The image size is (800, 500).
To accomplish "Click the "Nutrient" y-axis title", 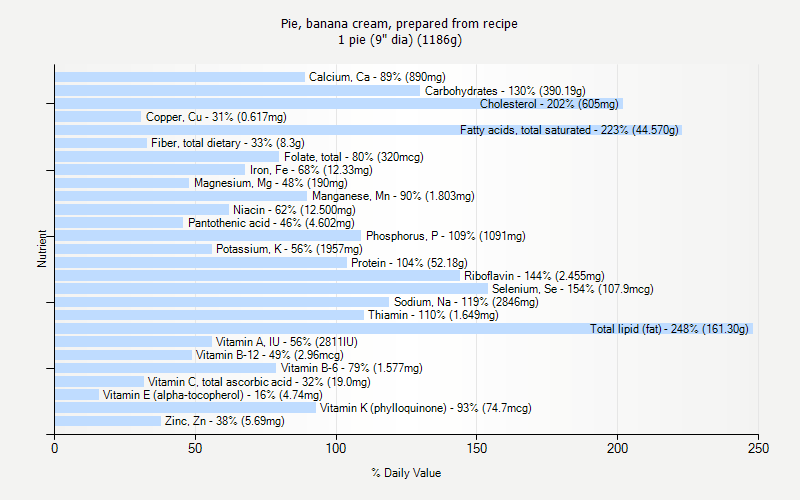I will 42,249.
